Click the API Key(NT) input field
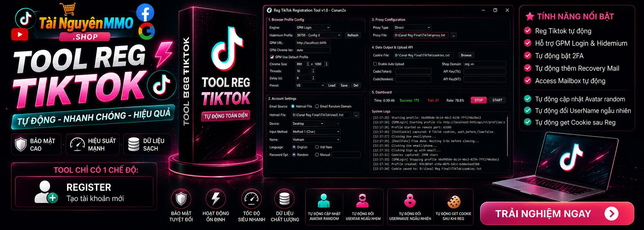The height and width of the screenshot is (230, 644). (485, 79)
